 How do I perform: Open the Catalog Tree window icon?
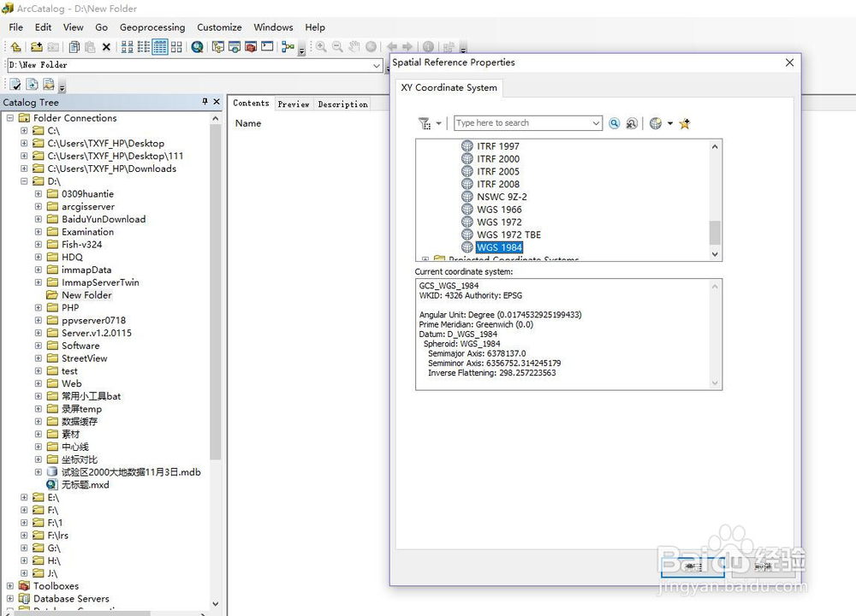coord(218,47)
